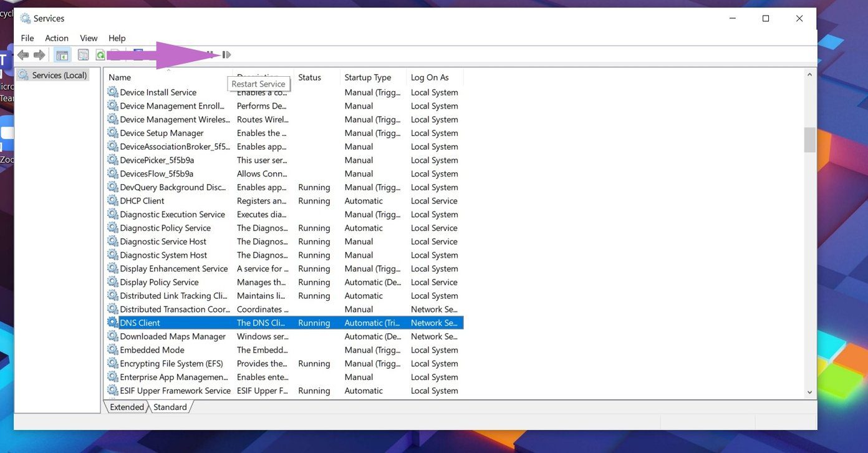Click the Forward arrow in toolbar
The width and height of the screenshot is (868, 453).
tap(39, 55)
